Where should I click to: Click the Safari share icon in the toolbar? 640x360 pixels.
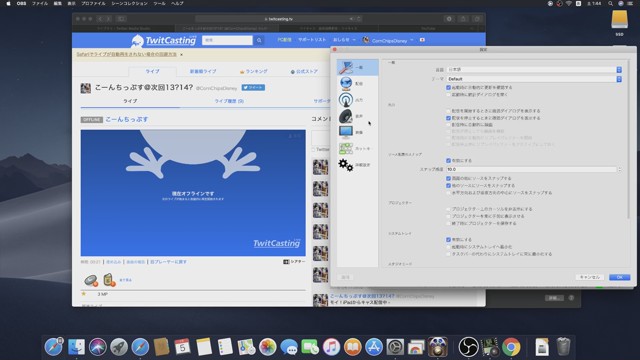[x=463, y=19]
